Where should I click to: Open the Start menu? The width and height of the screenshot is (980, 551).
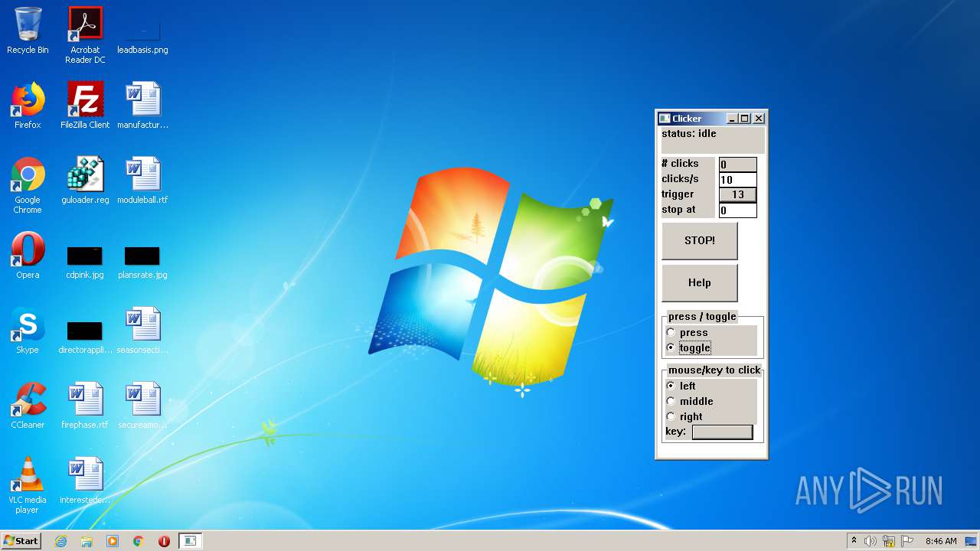(21, 541)
